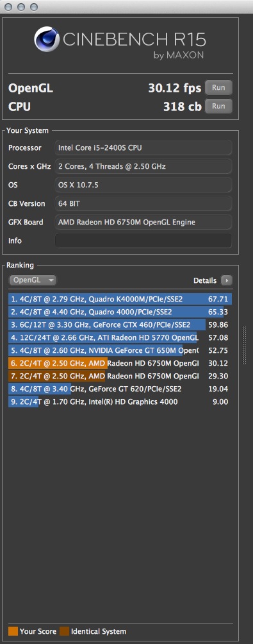Image resolution: width=253 pixels, height=644 pixels.
Task: Run the OpenGL benchmark test
Action: (x=218, y=87)
